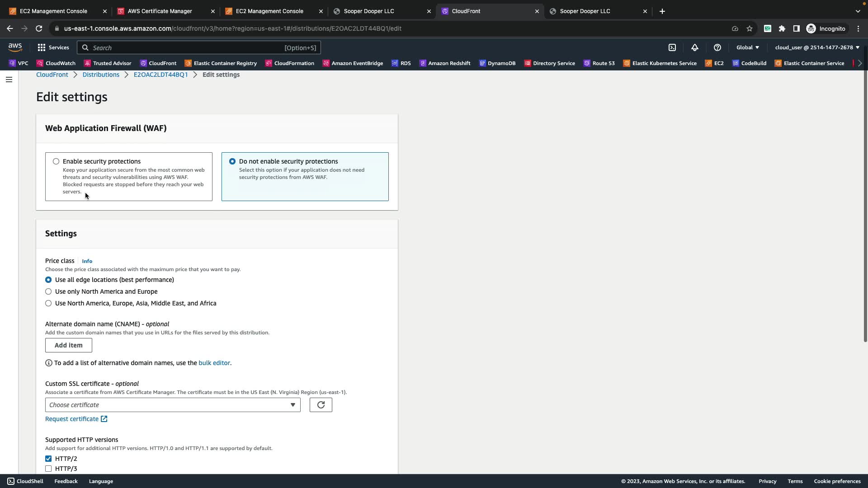Refresh the SSL certificate list
Viewport: 868px width, 488px height.
321,405
